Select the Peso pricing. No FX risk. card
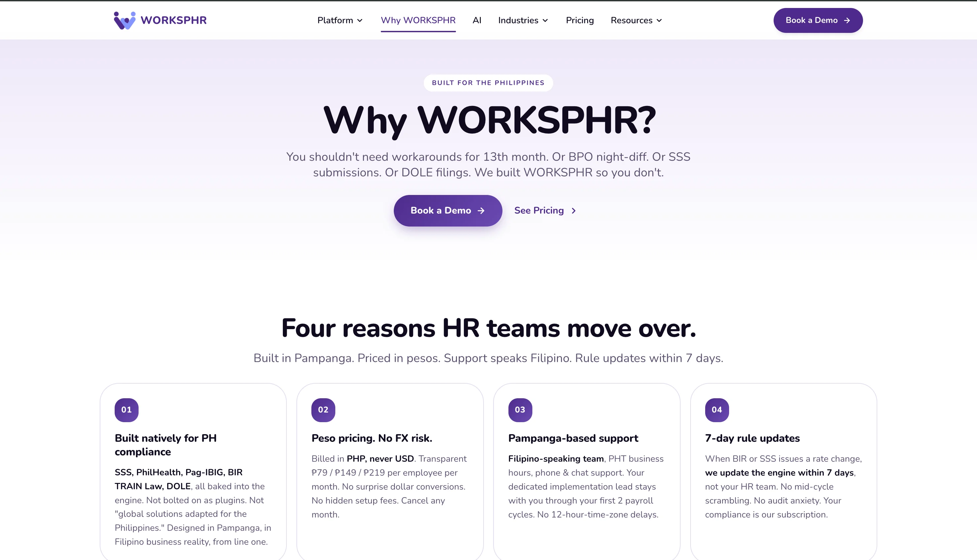The width and height of the screenshot is (977, 560). tap(390, 471)
